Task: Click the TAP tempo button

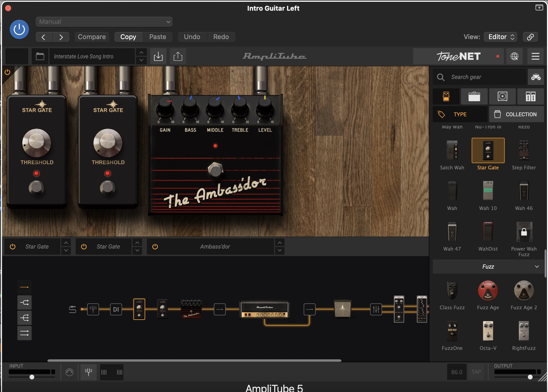Action: click(x=476, y=372)
